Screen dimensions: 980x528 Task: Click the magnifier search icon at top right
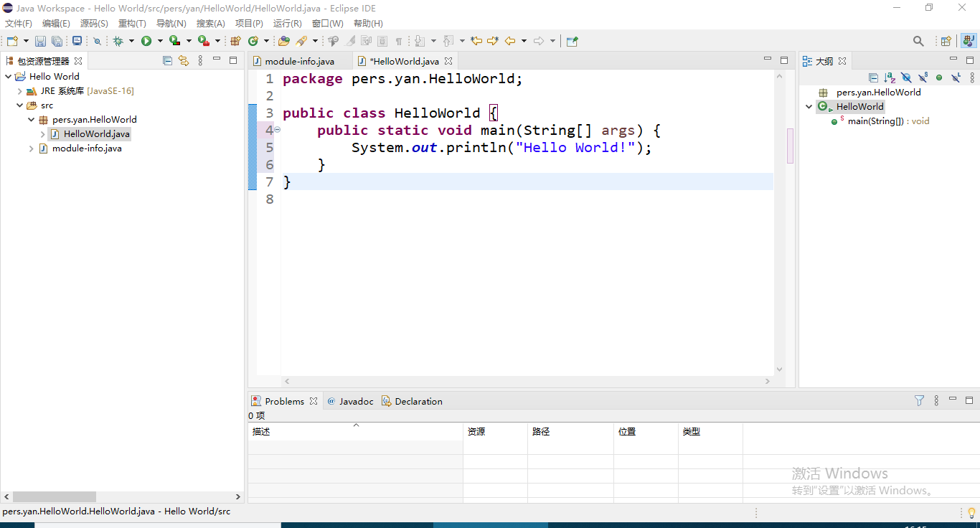[x=918, y=42]
